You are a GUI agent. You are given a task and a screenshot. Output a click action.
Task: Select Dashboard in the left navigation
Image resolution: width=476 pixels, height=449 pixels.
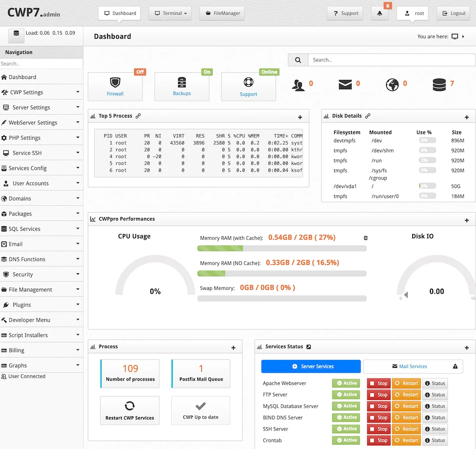tap(22, 77)
